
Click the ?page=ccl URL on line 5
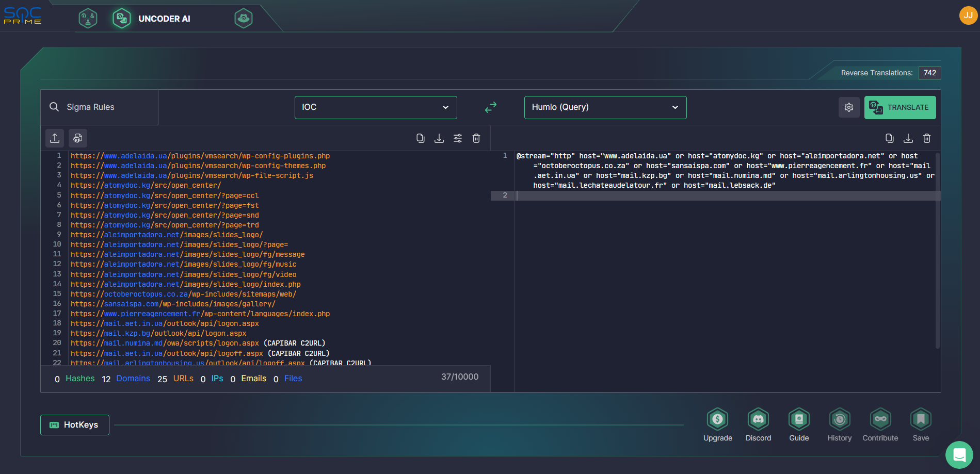click(165, 195)
